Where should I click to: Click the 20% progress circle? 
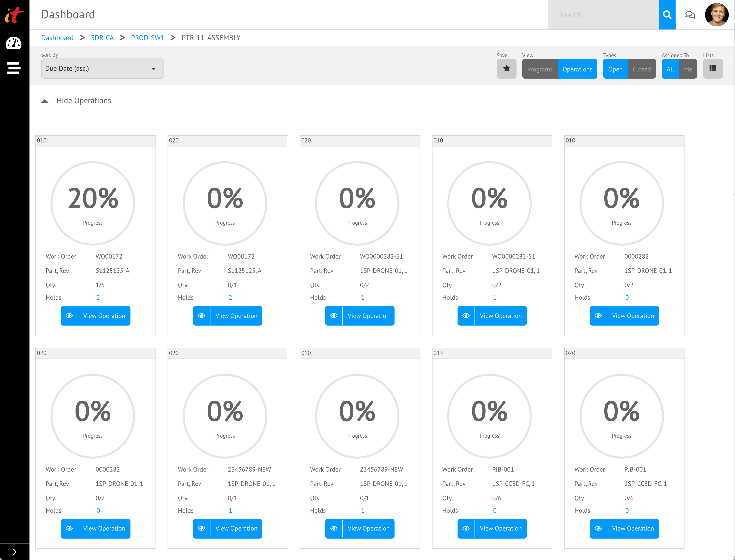pyautogui.click(x=93, y=203)
